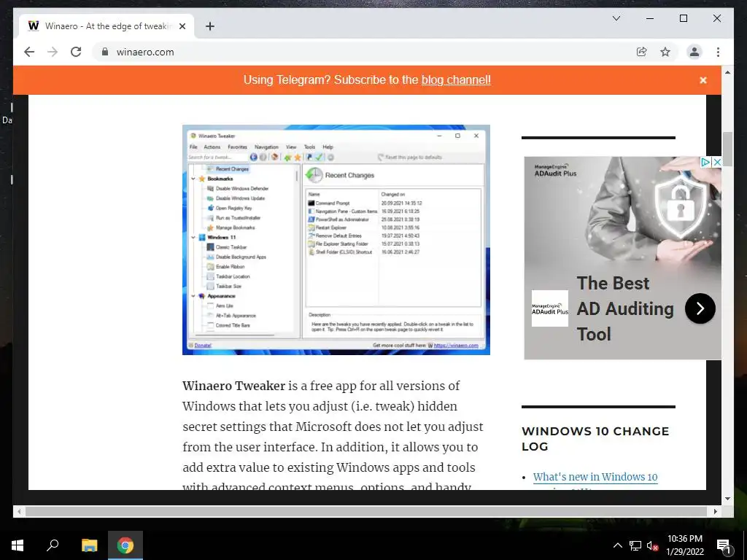Open the notification action center
This screenshot has width=747, height=560.
724,545
